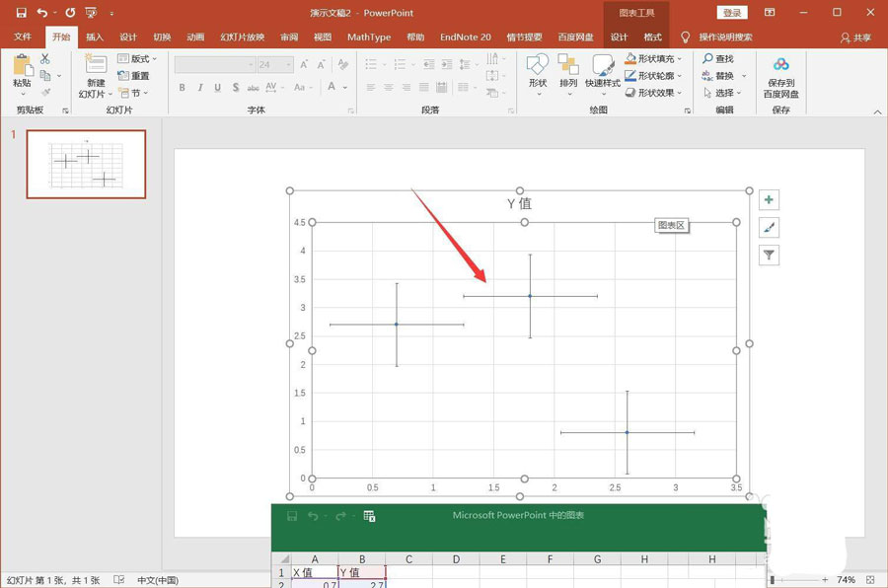888x588 pixels.
Task: Click the Cut scissors icon
Action: [x=45, y=59]
